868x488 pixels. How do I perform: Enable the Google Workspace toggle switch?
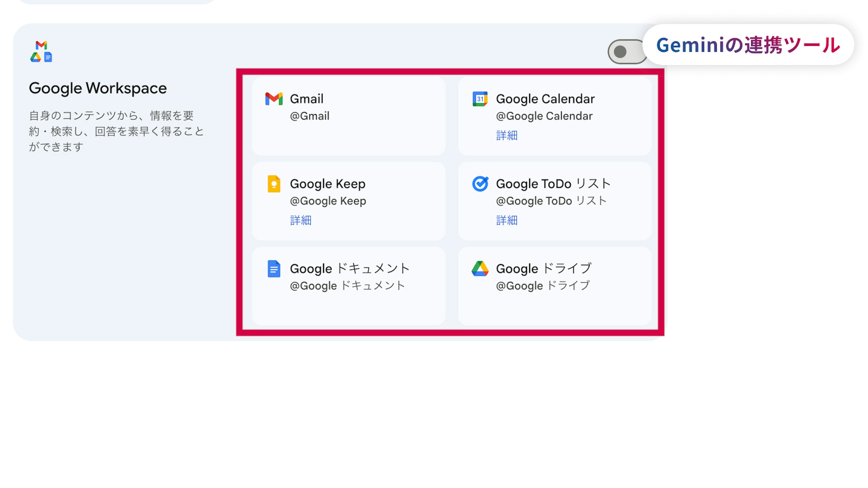[626, 52]
